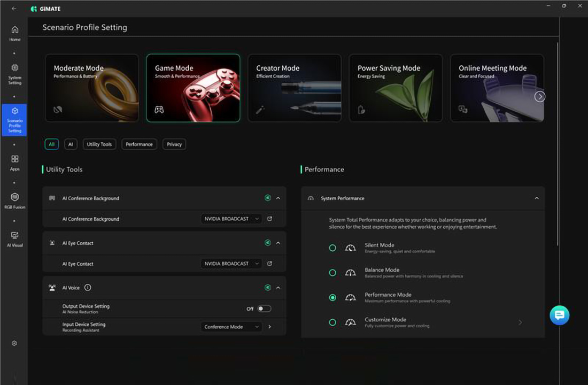The image size is (588, 385).
Task: Switch to the Privacy filter tab
Action: (x=174, y=144)
